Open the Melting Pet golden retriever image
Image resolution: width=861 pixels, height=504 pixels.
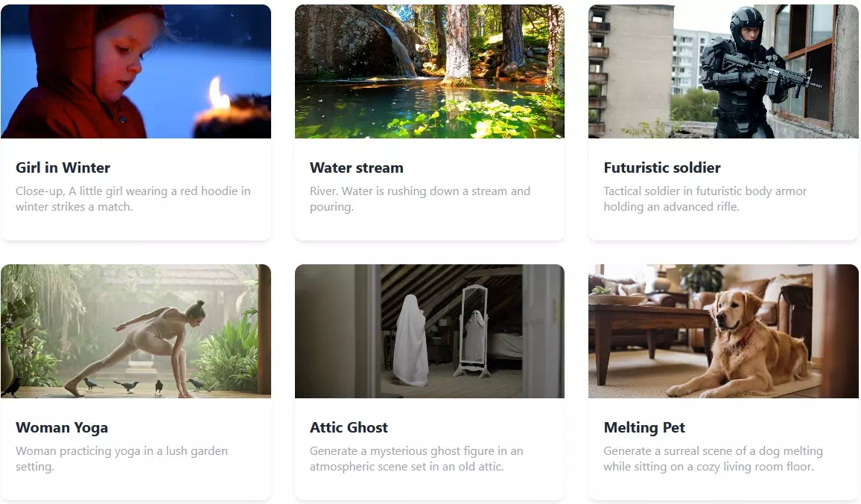click(x=723, y=331)
